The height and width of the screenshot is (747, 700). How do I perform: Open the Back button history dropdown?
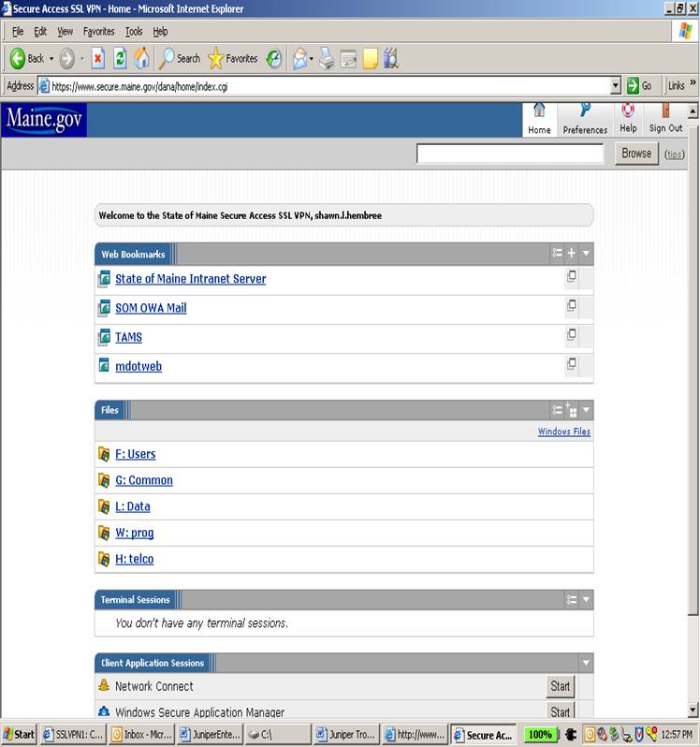point(51,59)
